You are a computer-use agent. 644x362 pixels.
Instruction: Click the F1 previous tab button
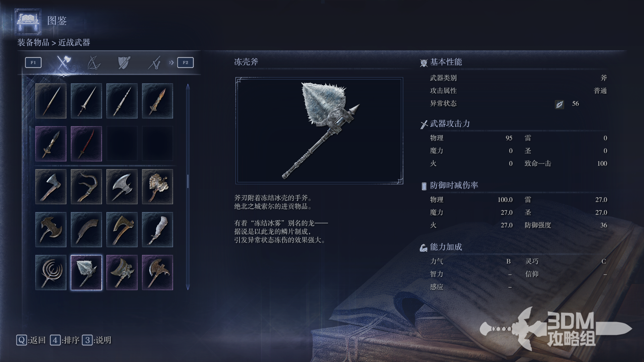33,62
